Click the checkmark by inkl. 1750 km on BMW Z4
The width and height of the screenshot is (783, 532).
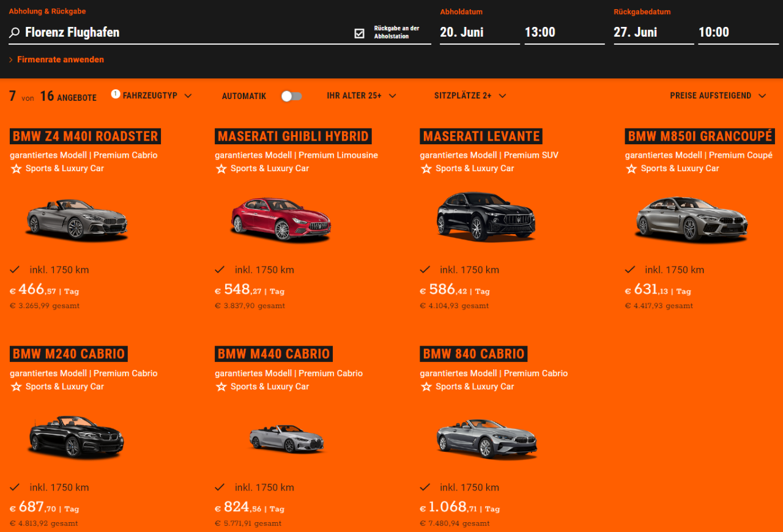[15, 270]
